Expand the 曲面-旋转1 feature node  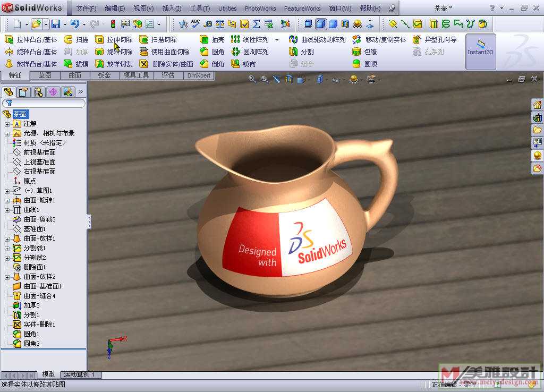click(7, 200)
